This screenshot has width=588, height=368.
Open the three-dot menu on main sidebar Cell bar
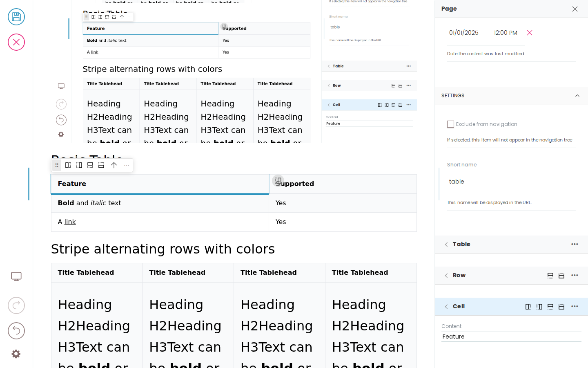tap(575, 306)
